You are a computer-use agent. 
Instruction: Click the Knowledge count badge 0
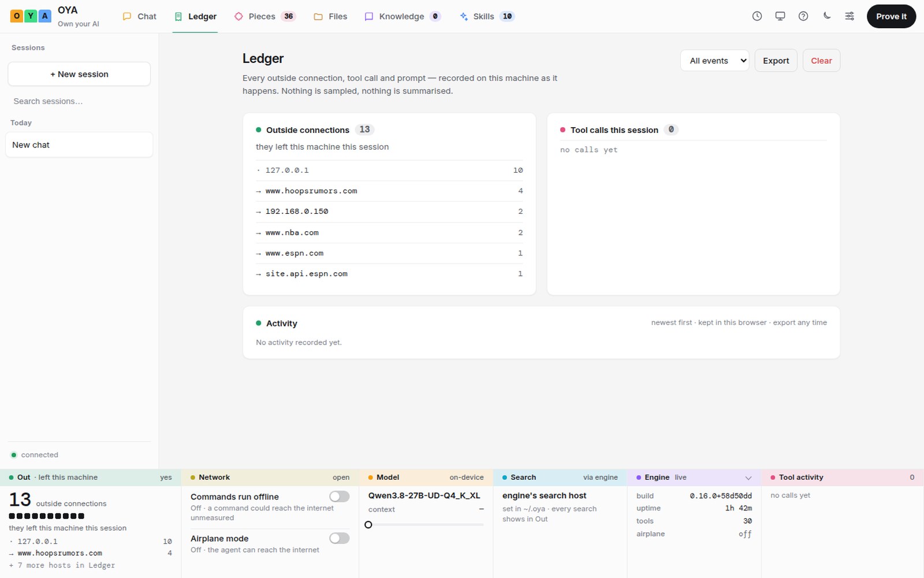click(435, 16)
